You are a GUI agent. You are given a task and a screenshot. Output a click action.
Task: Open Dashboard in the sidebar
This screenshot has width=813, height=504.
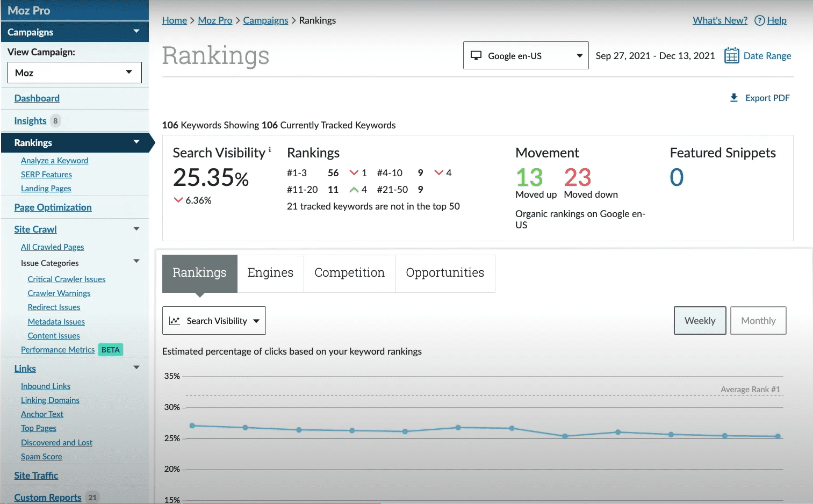tap(37, 98)
